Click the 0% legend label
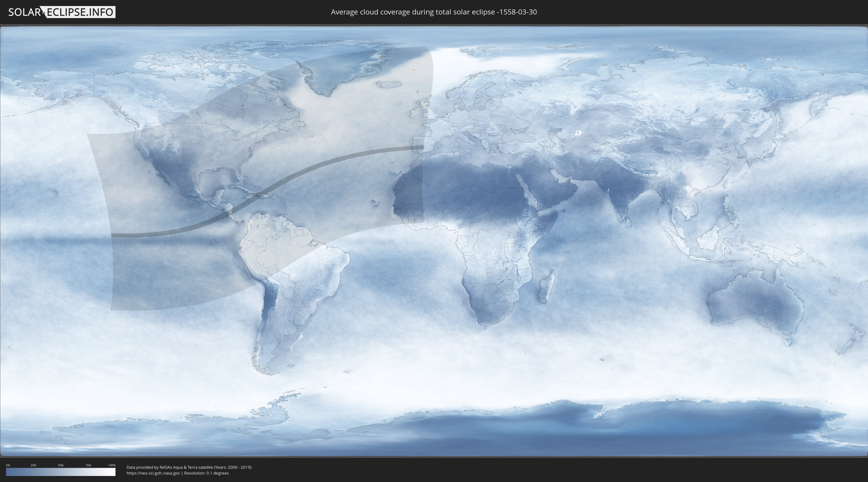This screenshot has height=482, width=868. click(8, 465)
